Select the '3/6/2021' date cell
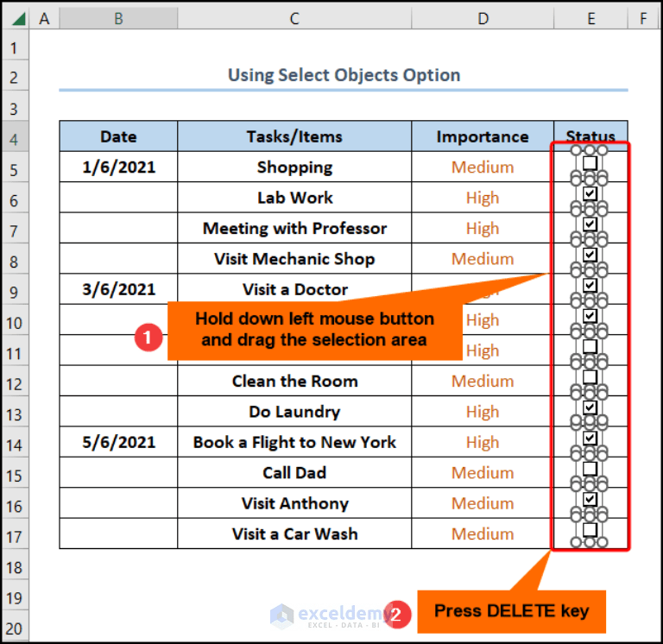This screenshot has width=663, height=644. pos(118,289)
